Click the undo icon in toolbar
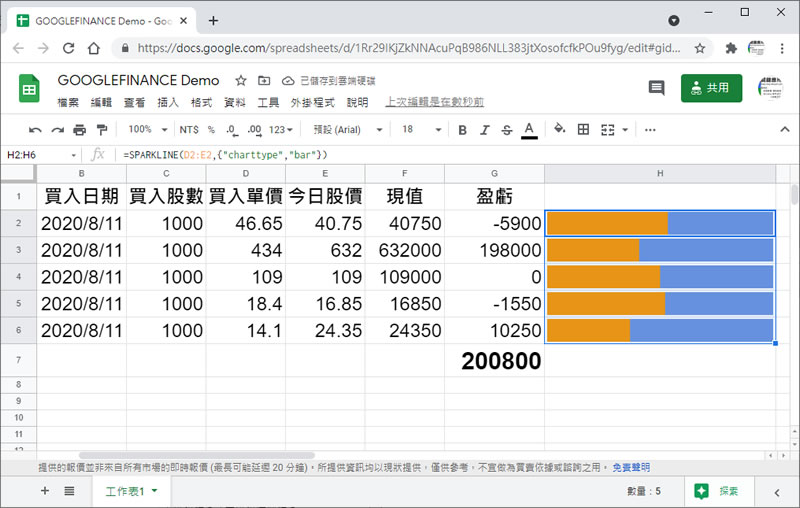 click(x=35, y=129)
